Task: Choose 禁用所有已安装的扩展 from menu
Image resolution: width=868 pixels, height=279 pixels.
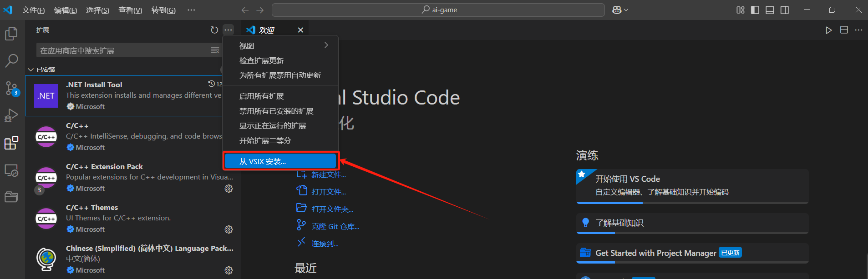Action: coord(280,111)
